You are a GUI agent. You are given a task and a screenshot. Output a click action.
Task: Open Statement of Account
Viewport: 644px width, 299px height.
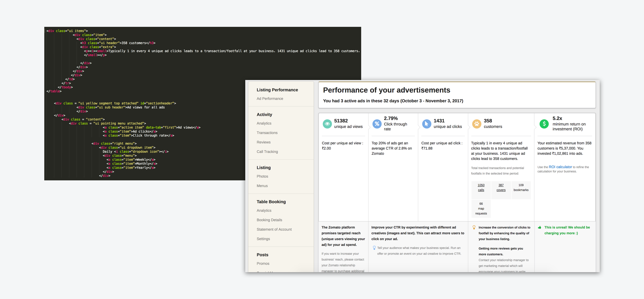pyautogui.click(x=274, y=229)
